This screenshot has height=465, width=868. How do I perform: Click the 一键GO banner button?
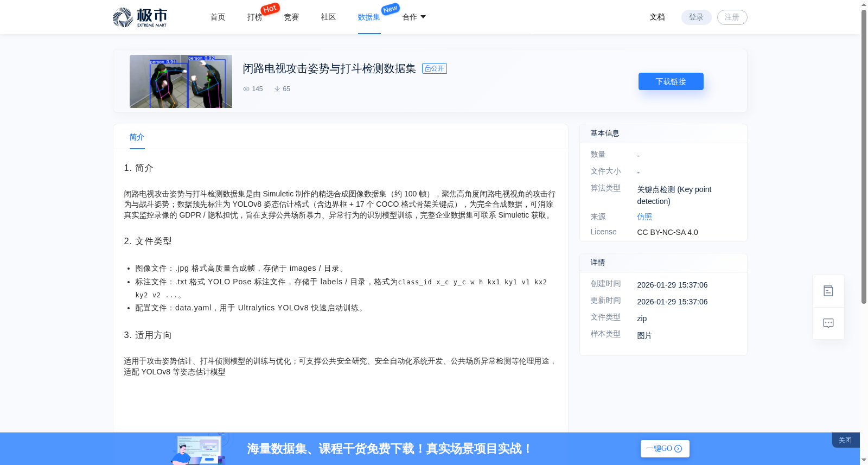(x=665, y=449)
